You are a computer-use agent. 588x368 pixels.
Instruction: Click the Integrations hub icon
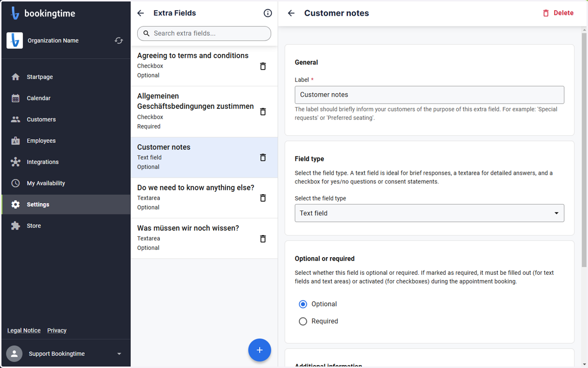(x=16, y=162)
